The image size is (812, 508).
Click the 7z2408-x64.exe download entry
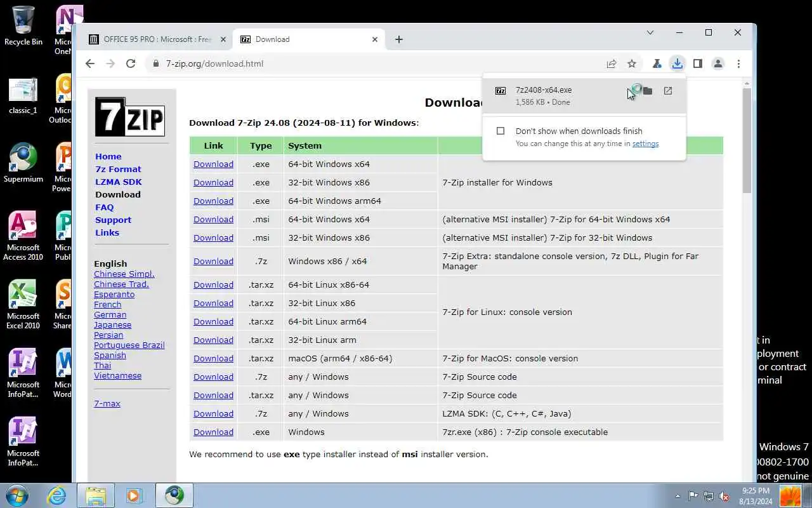click(x=584, y=96)
